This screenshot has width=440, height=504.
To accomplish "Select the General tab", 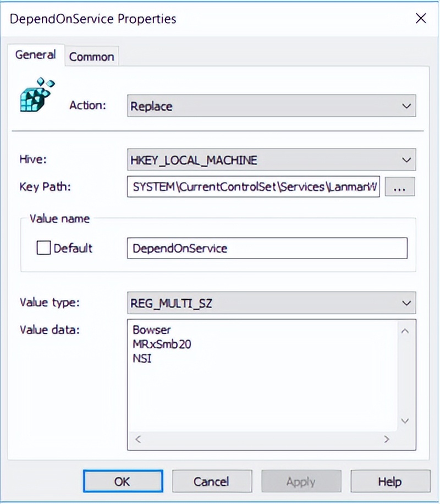I will pos(35,55).
